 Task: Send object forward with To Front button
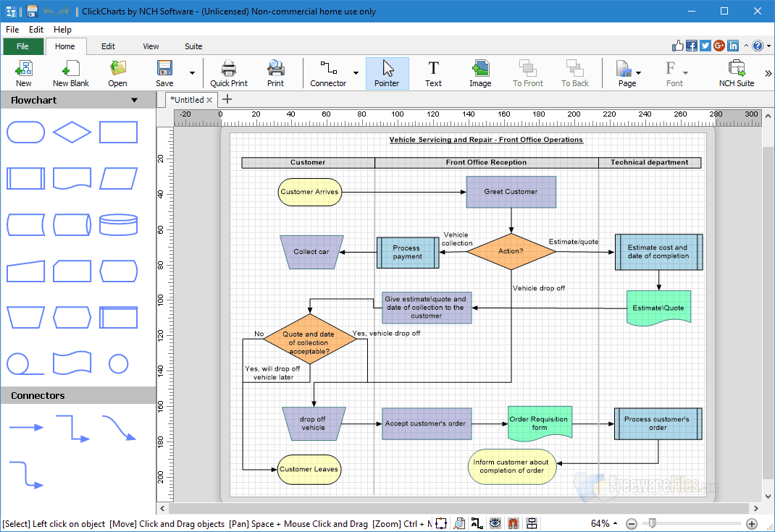coord(527,72)
